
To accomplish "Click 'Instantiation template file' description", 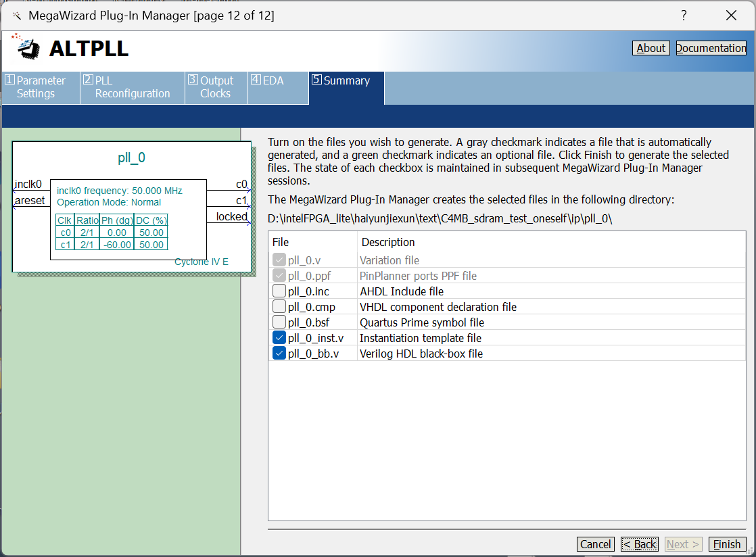I will click(421, 338).
